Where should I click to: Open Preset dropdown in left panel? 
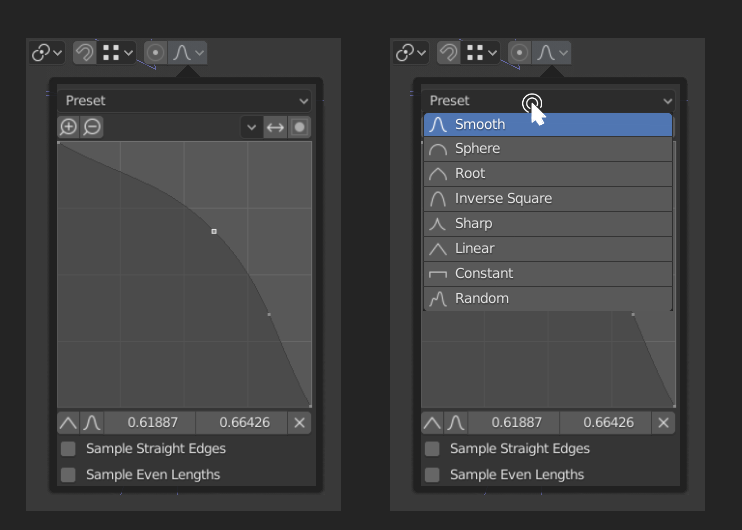[x=185, y=101]
